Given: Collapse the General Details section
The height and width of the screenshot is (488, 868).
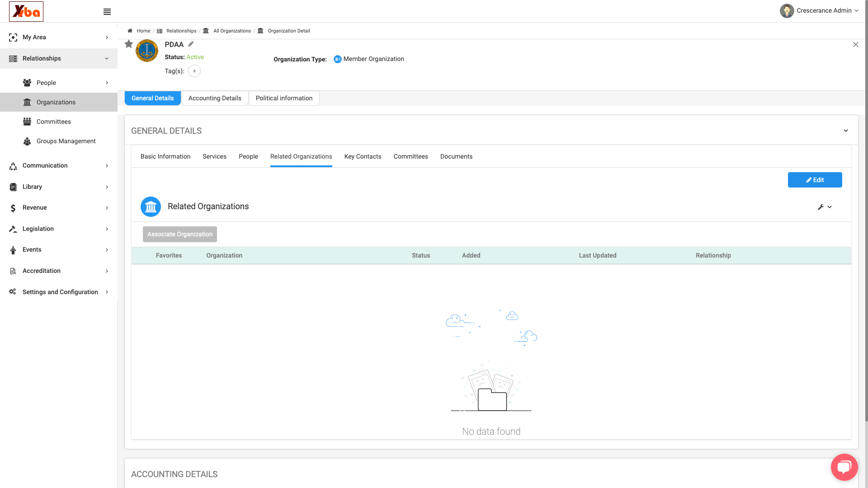Looking at the screenshot, I should pos(845,131).
